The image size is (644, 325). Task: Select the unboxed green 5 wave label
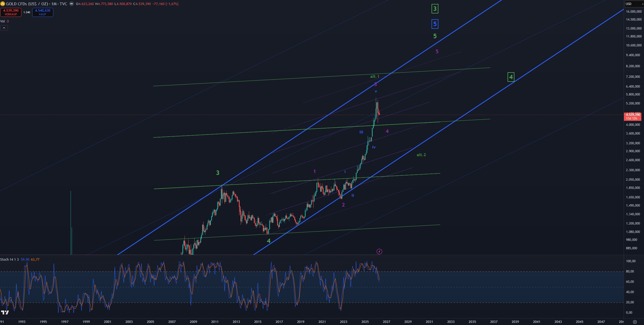tap(435, 36)
